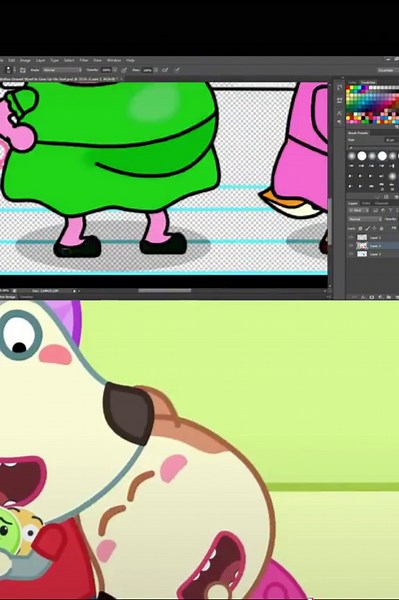Open the Essentials workspace switcher
This screenshot has height=600, width=399.
click(x=388, y=70)
